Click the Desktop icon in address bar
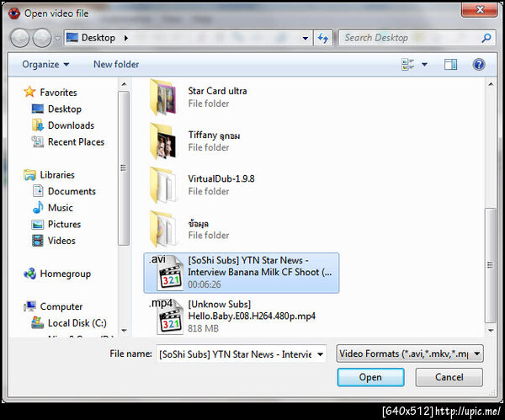Image resolution: width=505 pixels, height=420 pixels. (x=72, y=38)
